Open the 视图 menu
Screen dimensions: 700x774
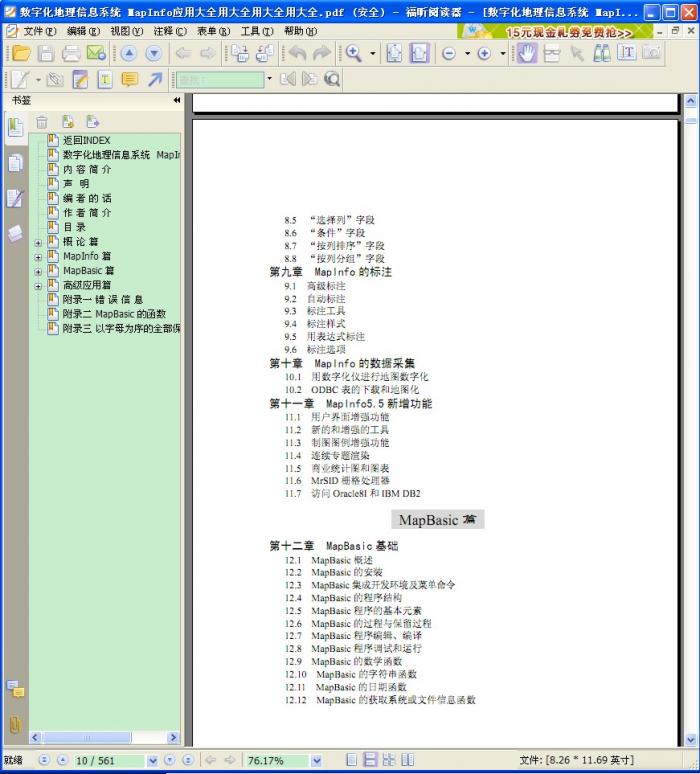coord(126,31)
